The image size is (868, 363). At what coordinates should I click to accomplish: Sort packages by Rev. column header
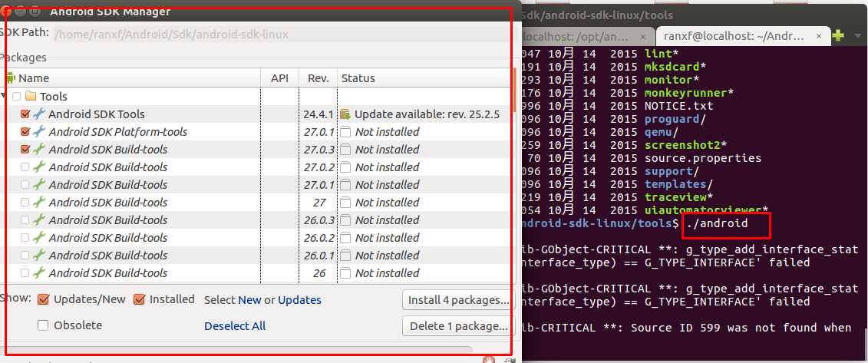318,78
